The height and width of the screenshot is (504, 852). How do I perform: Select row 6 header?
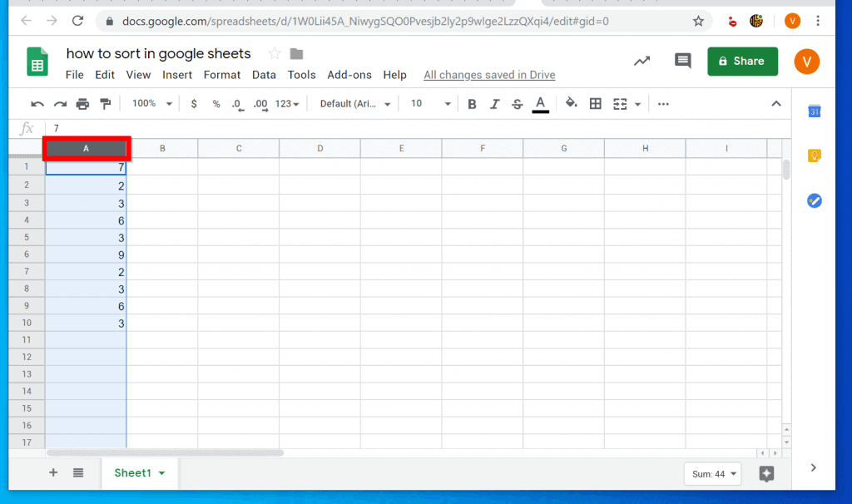pos(27,254)
